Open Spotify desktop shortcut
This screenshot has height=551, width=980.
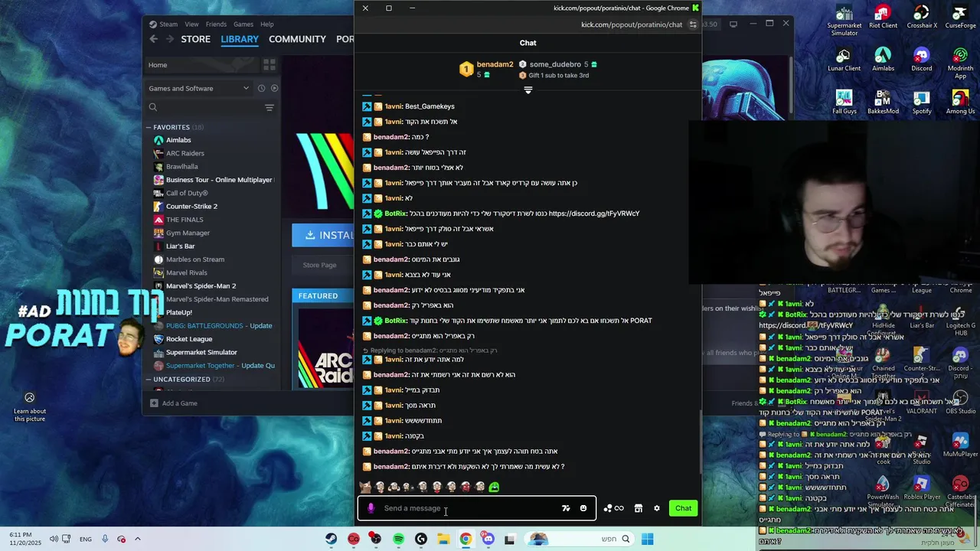coord(921,103)
